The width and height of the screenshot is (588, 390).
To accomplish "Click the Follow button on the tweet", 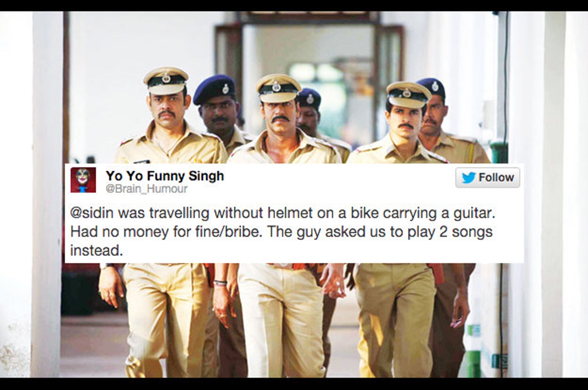I will point(487,178).
